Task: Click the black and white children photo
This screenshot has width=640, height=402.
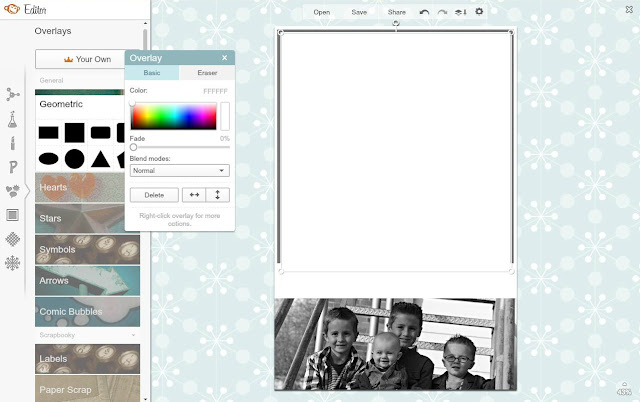Action: pyautogui.click(x=395, y=344)
